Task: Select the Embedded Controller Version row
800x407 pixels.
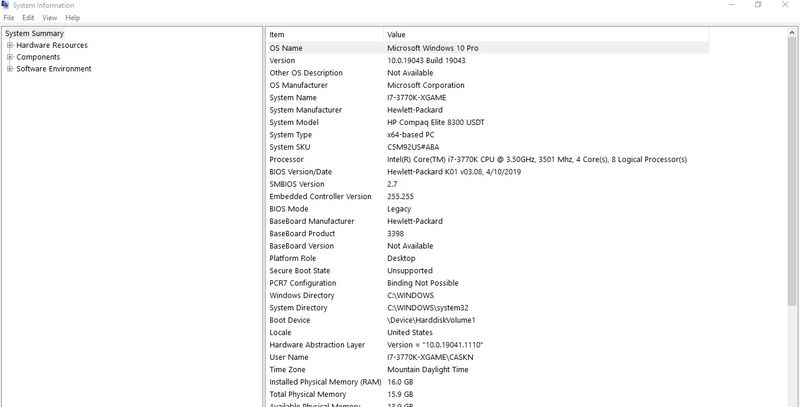Action: coord(487,196)
